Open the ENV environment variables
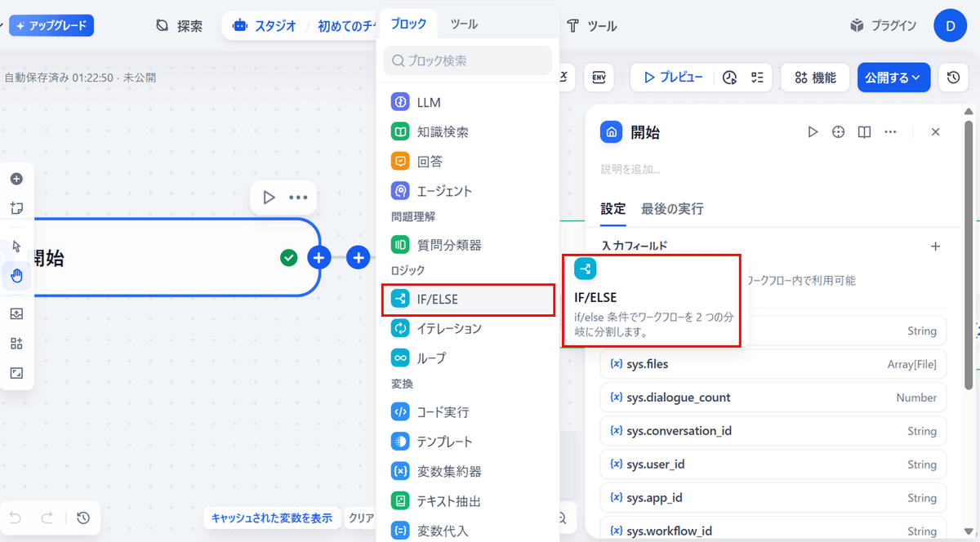The image size is (980, 542). (599, 78)
